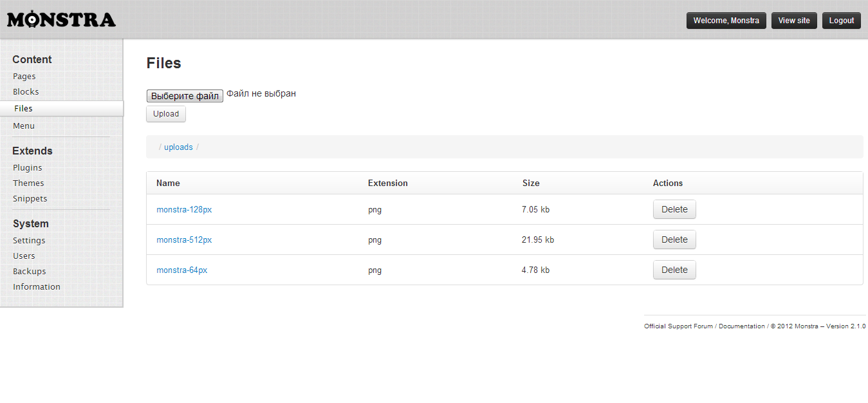Viewport: 868px width, 403px height.
Task: Open Blocks in the sidebar
Action: coord(26,91)
